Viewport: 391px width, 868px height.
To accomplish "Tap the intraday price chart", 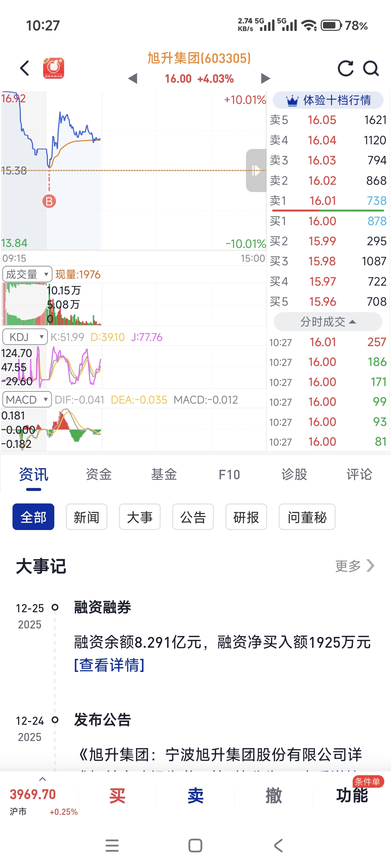I will [134, 171].
